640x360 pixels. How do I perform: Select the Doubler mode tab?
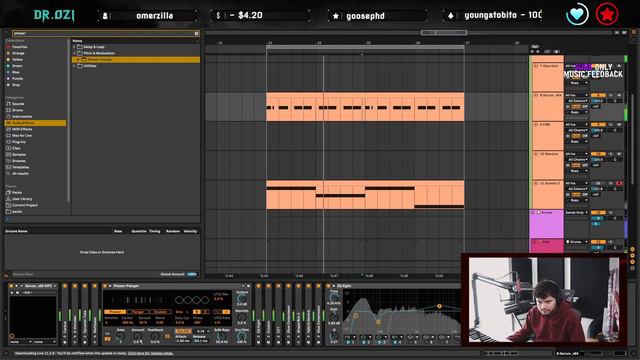[160, 312]
